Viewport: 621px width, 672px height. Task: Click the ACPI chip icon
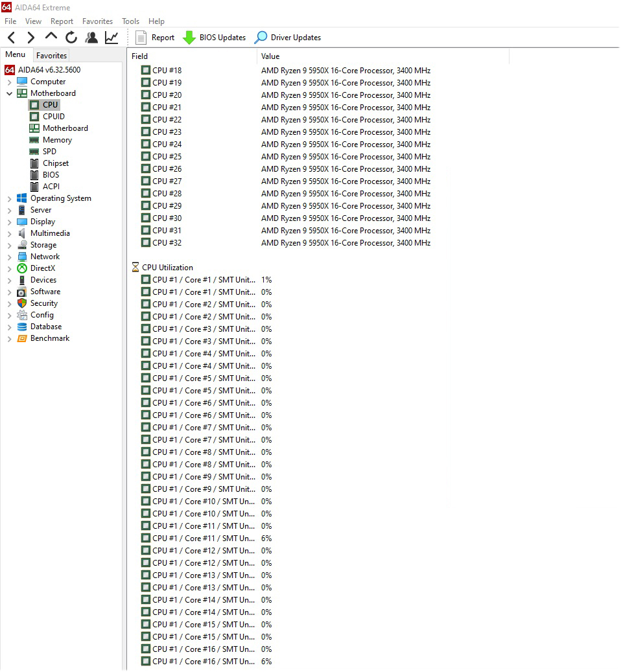(x=34, y=187)
